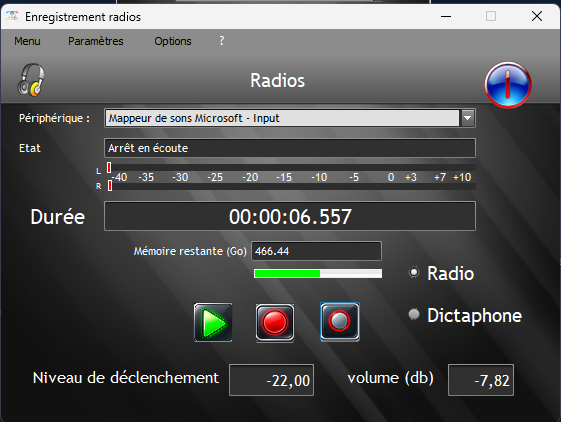Click the -20 mark on the level scale
This screenshot has width=561, height=422.
(250, 177)
